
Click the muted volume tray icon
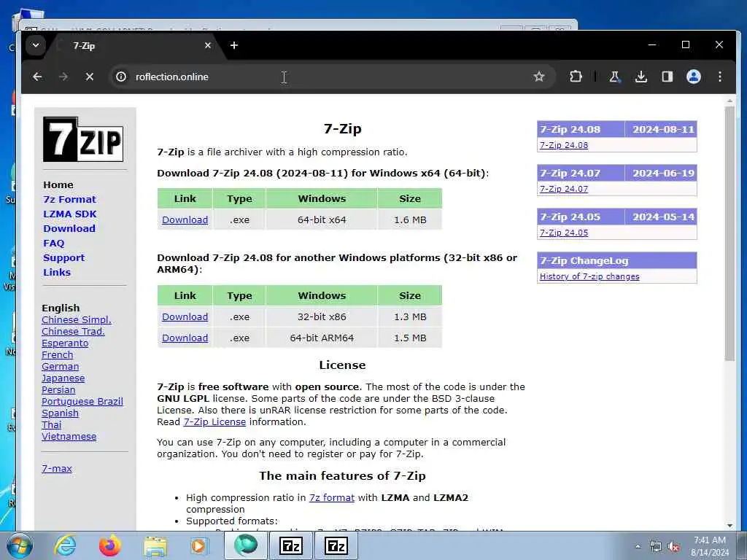pyautogui.click(x=673, y=547)
